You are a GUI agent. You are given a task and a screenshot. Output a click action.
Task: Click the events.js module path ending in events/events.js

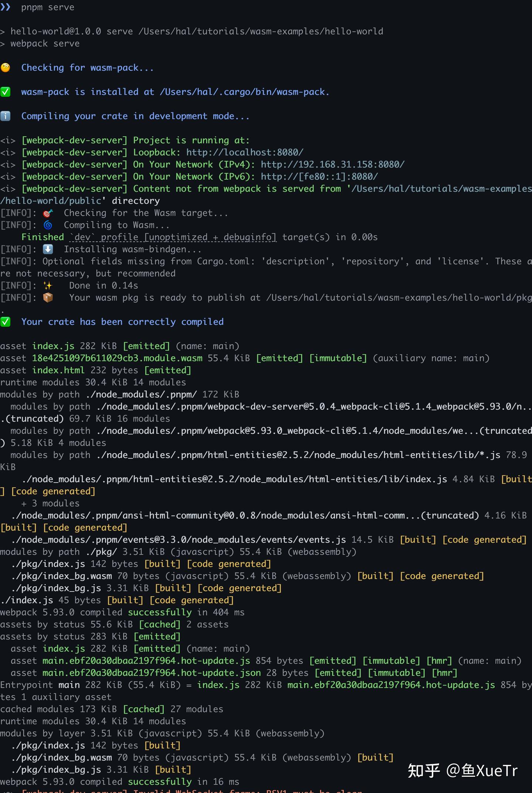tap(178, 540)
